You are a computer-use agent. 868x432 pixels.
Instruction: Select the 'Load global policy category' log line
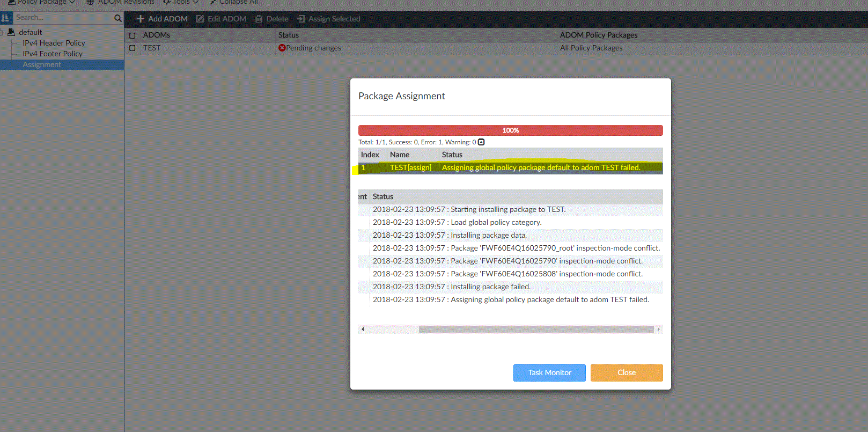click(457, 222)
